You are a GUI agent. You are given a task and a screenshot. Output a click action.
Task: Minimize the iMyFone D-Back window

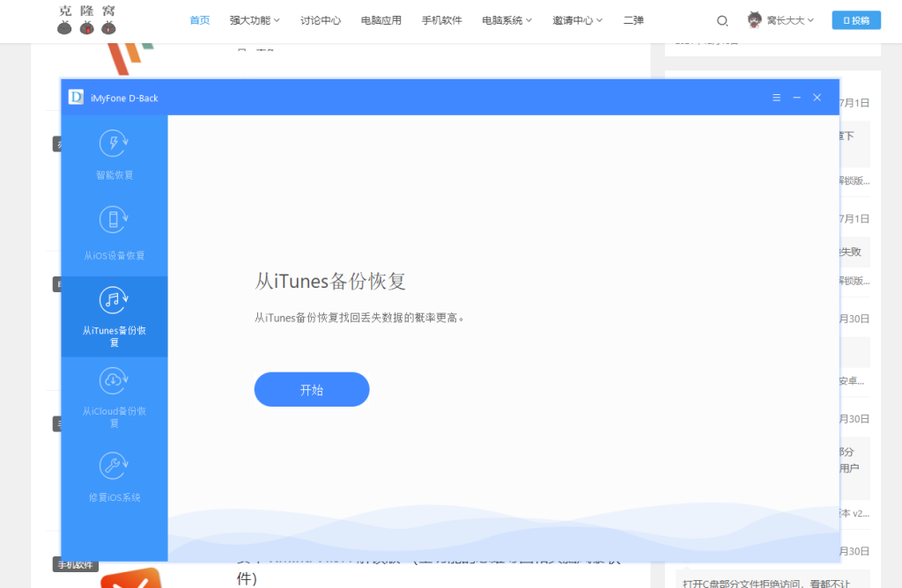(x=796, y=98)
